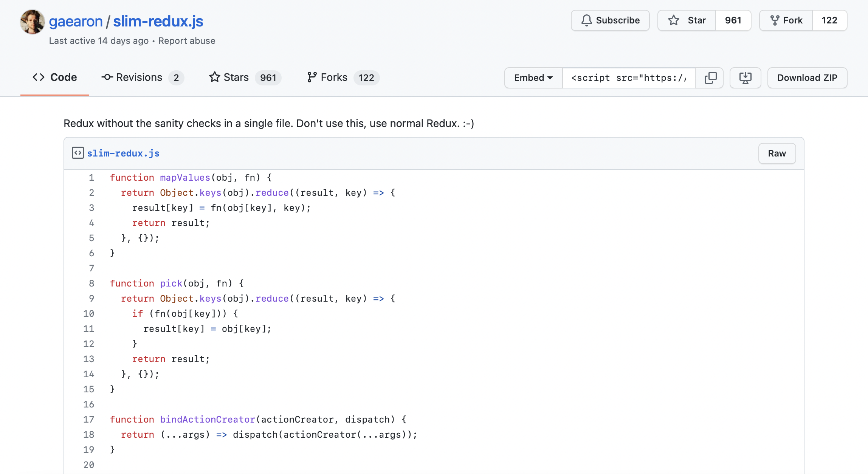
Task: Select line number 1
Action: click(x=91, y=178)
